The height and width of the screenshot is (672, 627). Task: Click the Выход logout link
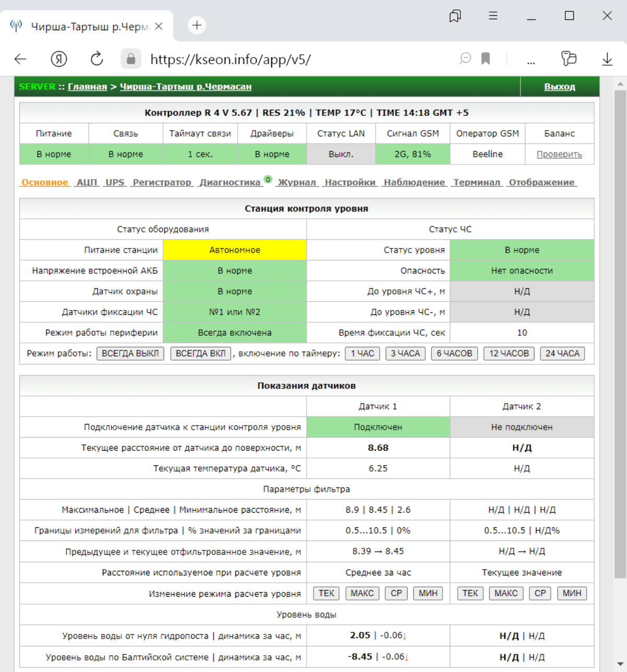tap(560, 87)
